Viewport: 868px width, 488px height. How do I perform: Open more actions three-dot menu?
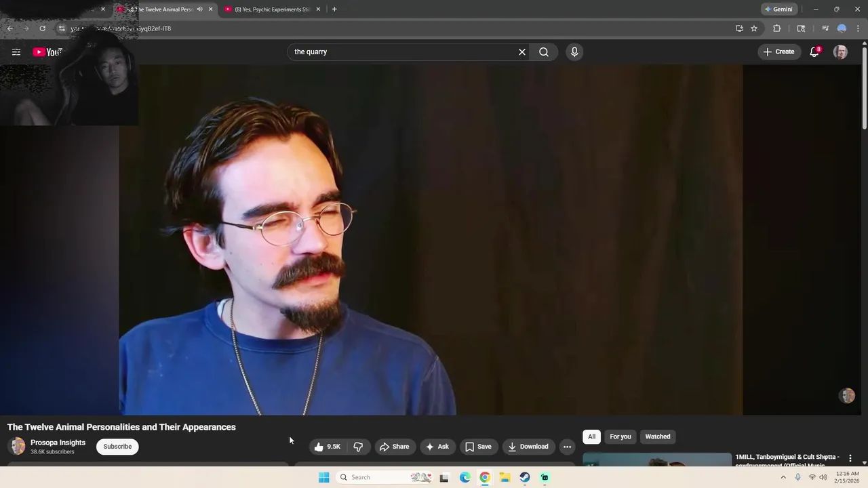(568, 447)
